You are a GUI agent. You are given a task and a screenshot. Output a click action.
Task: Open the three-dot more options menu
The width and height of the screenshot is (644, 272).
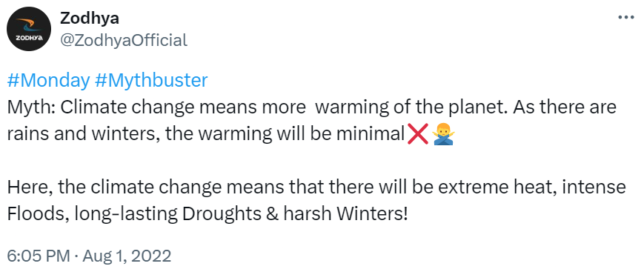(x=626, y=18)
